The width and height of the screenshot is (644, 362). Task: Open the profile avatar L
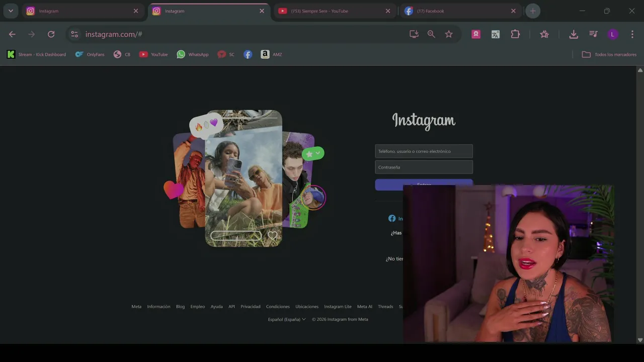[612, 34]
